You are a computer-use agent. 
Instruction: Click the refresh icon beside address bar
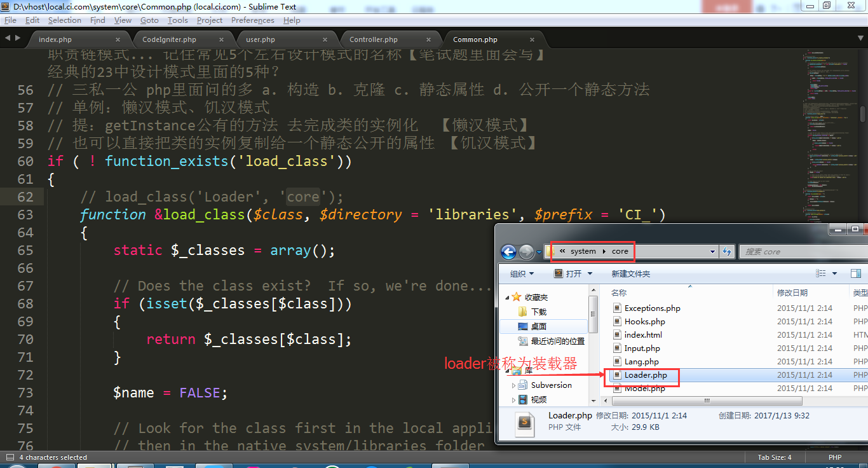(727, 252)
